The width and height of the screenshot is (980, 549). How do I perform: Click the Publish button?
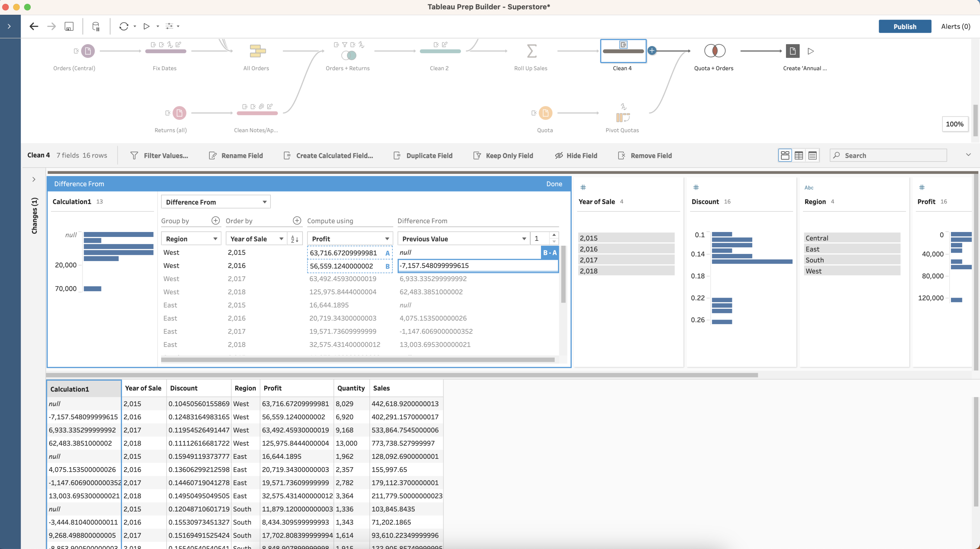coord(905,25)
